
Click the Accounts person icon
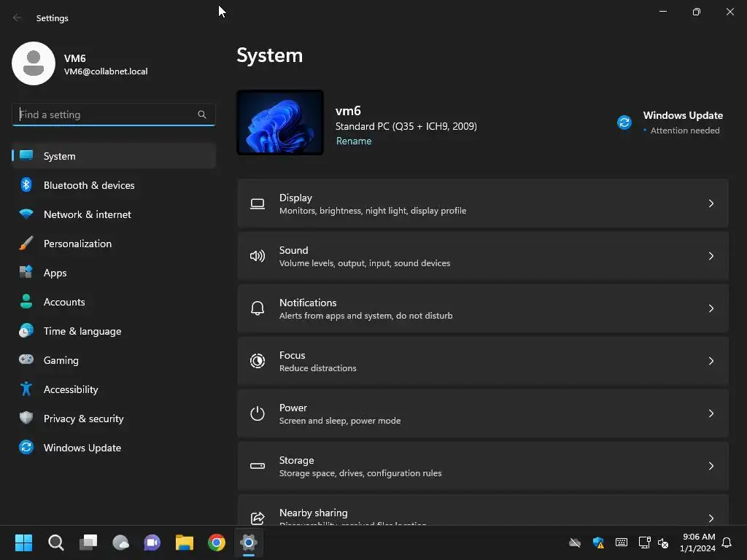[x=26, y=301]
